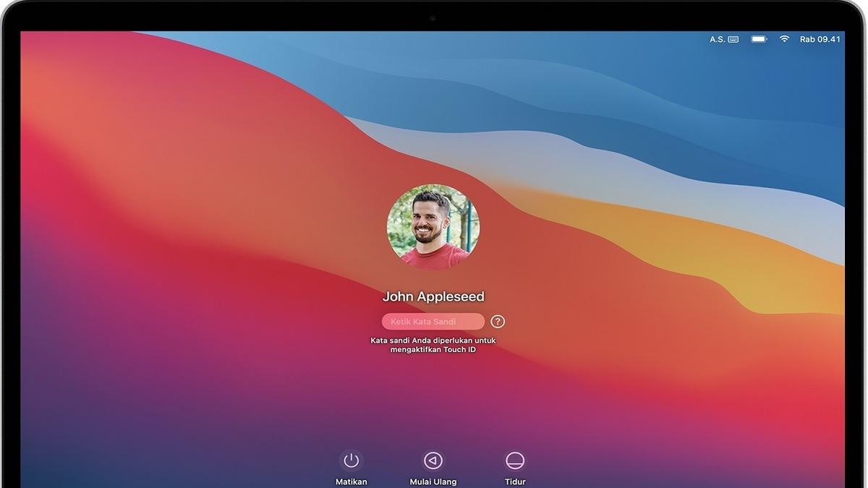Check the battery status icon

pos(759,39)
